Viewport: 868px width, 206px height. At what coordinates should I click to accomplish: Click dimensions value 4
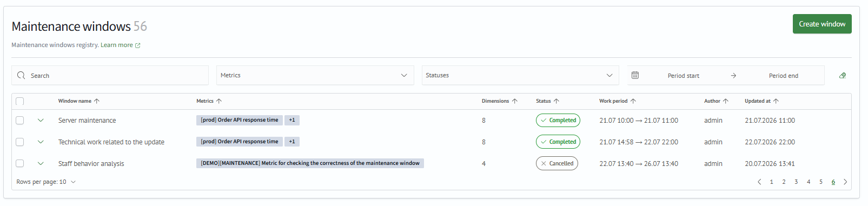click(483, 164)
